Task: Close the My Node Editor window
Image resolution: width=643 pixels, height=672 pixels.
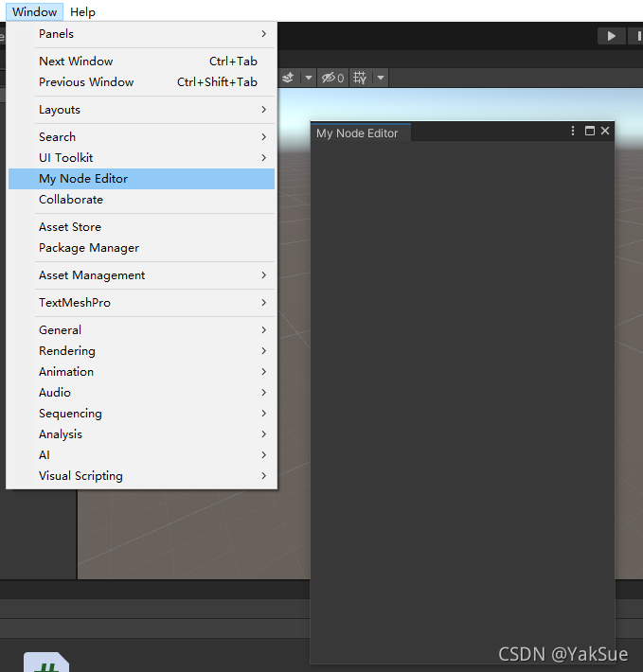Action: pos(605,131)
